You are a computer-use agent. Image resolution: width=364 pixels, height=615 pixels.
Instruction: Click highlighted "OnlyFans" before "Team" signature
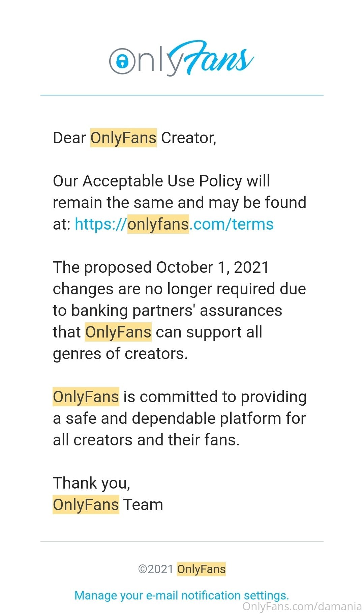[86, 505]
